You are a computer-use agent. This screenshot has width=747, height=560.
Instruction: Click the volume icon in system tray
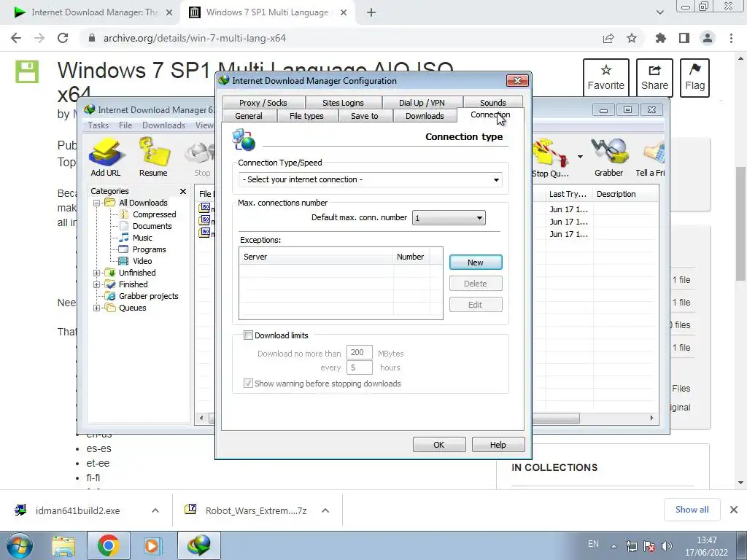(667, 546)
